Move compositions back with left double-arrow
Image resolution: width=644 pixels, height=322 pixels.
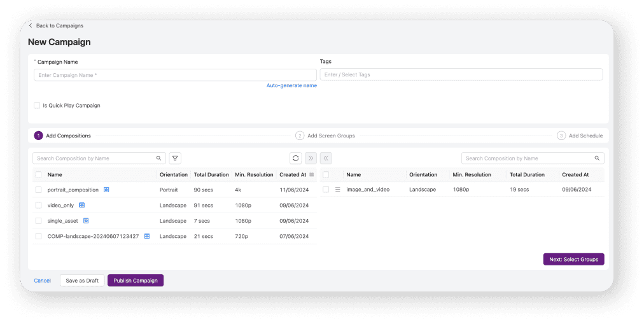point(326,158)
